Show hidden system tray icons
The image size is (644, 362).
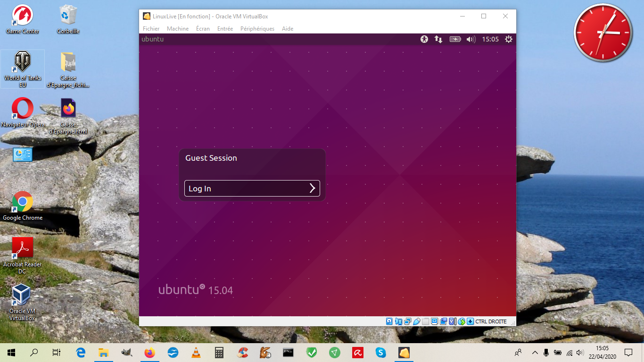point(535,352)
